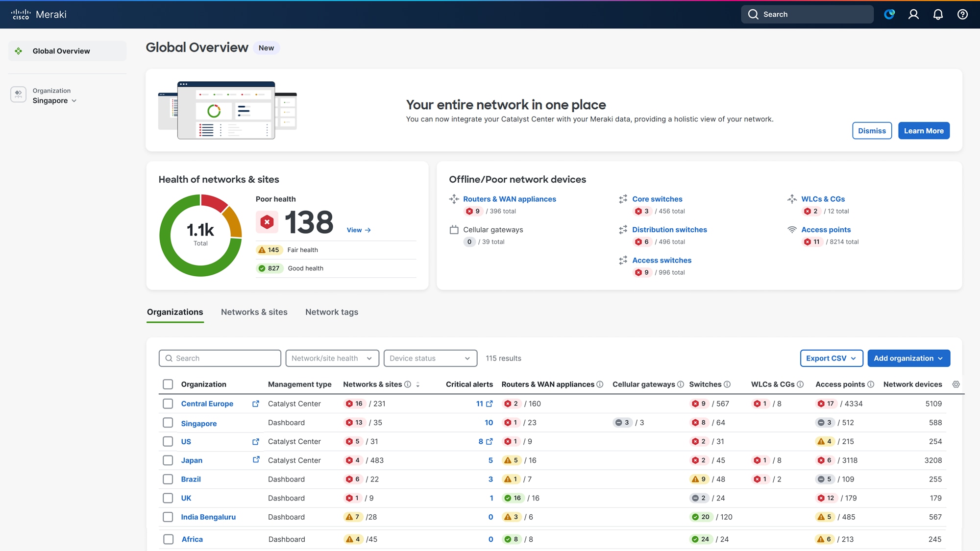Select the header checkbox to select all organizations
The image size is (980, 551).
(168, 384)
